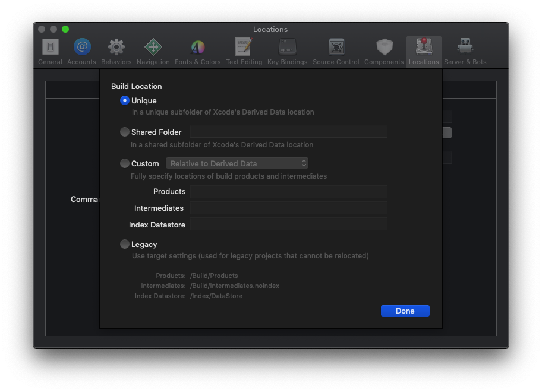
Task: Select the Unique build location option
Action: (125, 100)
